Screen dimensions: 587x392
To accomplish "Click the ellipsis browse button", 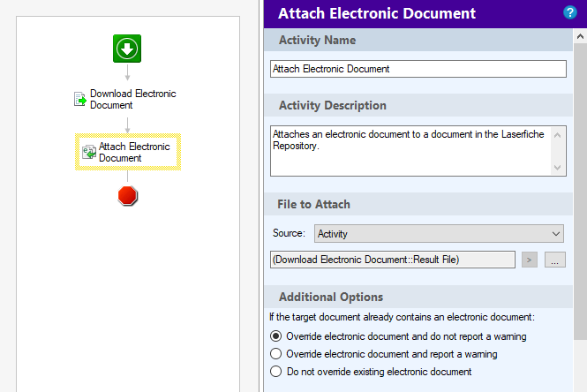I will click(555, 260).
